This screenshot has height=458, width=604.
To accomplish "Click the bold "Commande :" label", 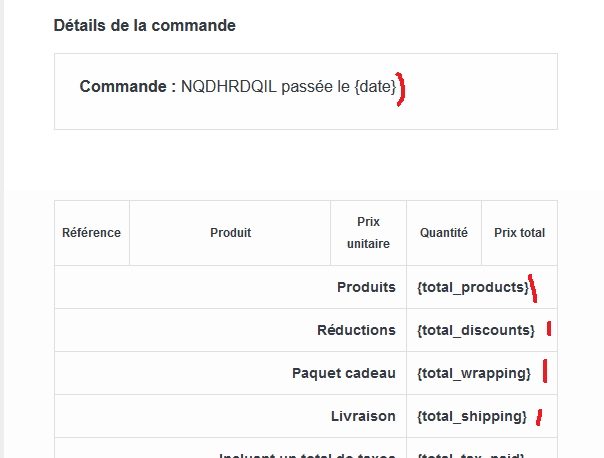I will 128,86.
